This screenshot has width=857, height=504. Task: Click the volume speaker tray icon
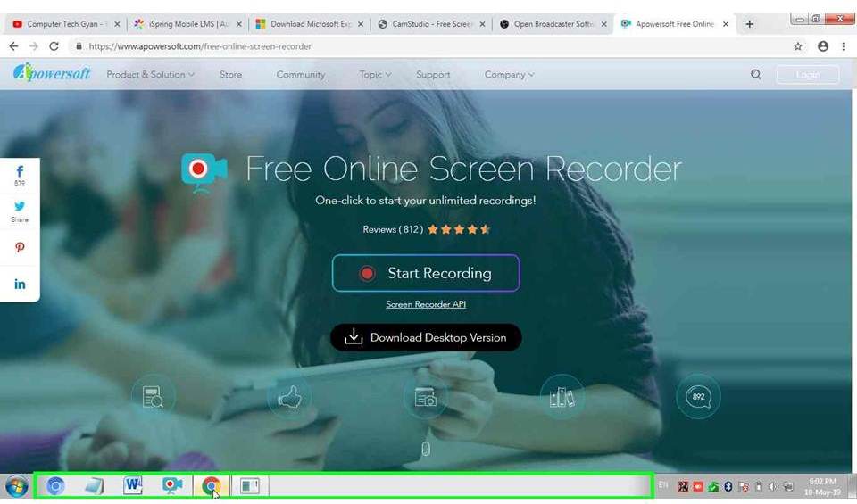coord(773,486)
